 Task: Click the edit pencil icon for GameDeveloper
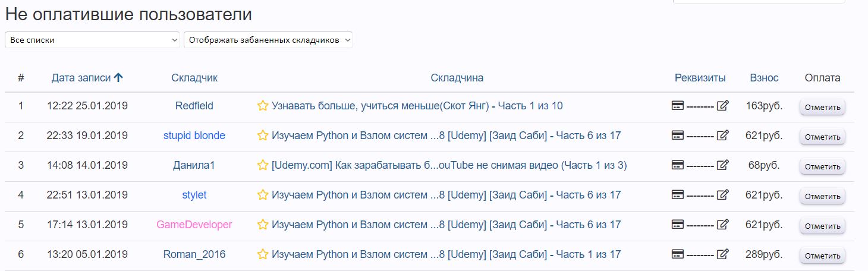[x=722, y=225]
